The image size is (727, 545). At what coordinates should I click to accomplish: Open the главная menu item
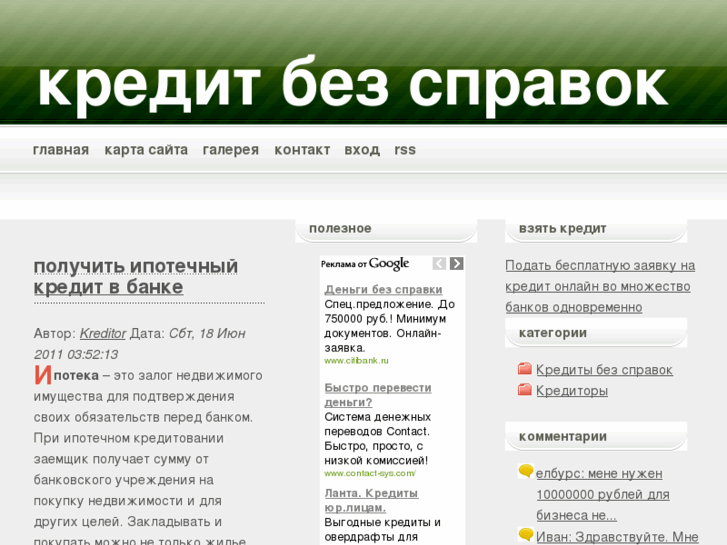click(61, 150)
